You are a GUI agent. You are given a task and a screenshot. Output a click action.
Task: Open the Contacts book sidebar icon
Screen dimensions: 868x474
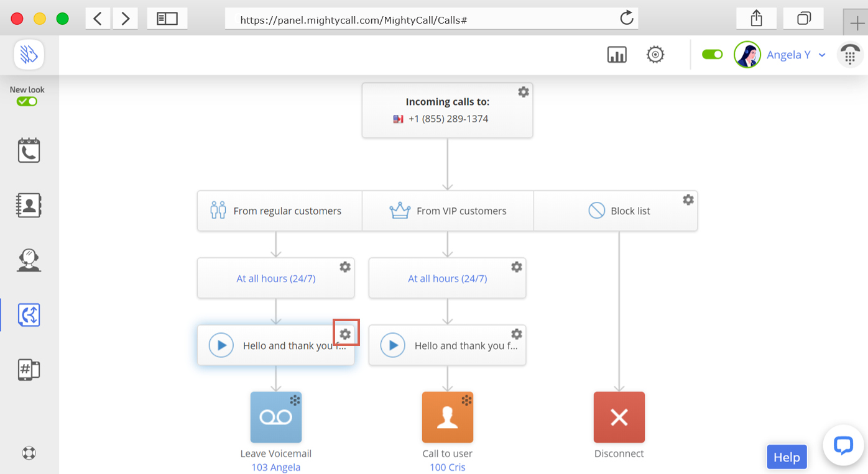pos(29,205)
